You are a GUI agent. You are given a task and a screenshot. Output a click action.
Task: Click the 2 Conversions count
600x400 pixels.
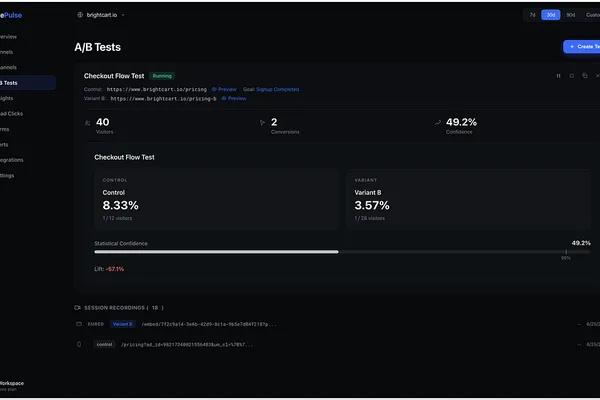274,122
